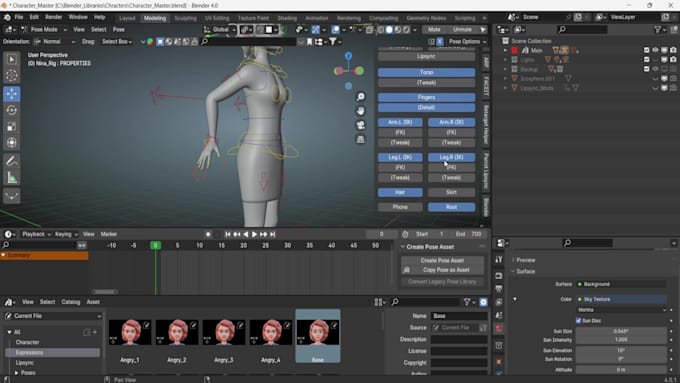Play the animation forward
Viewport: 680px width, 383px height.
pos(255,234)
